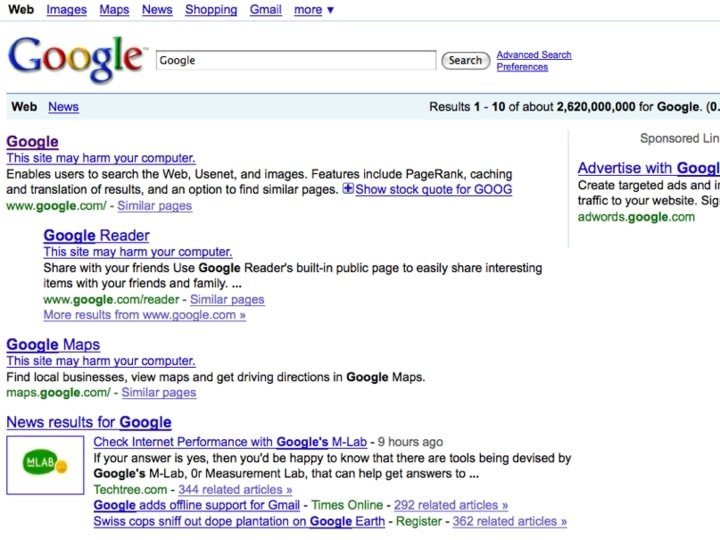Click the www.google.com/ green URL text
The height and width of the screenshot is (540, 720).
[x=56, y=206]
